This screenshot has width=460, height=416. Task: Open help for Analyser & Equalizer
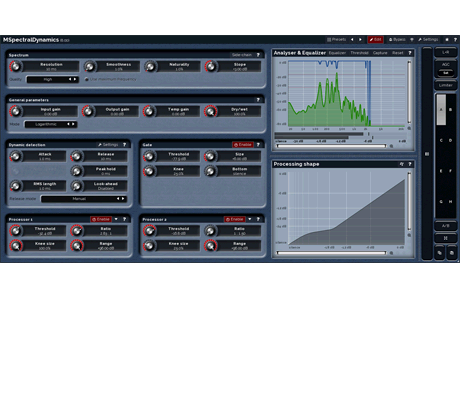(x=410, y=53)
